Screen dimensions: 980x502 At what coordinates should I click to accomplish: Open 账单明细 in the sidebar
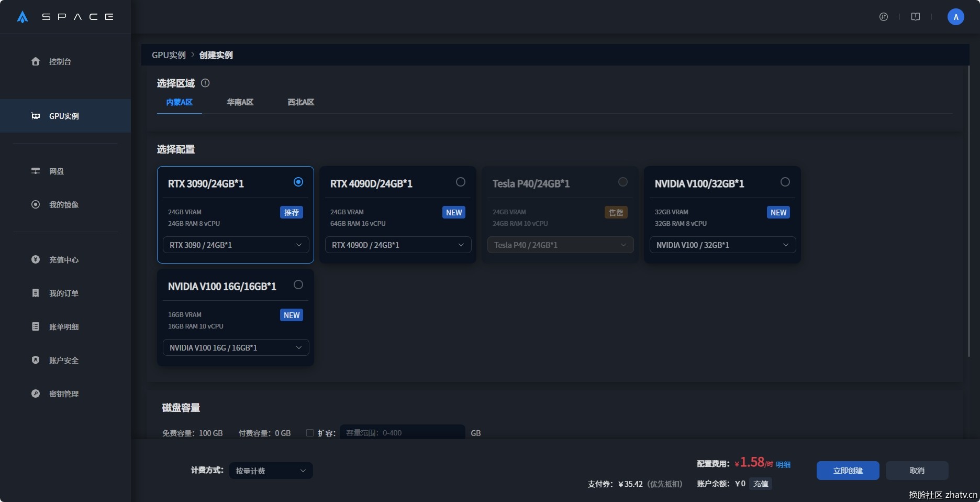[x=64, y=326]
